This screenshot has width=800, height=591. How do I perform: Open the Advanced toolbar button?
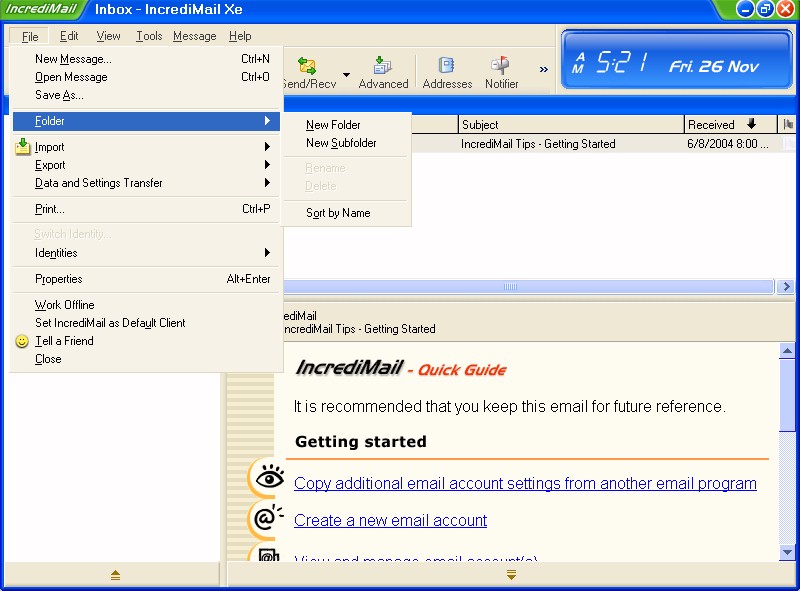tap(383, 66)
